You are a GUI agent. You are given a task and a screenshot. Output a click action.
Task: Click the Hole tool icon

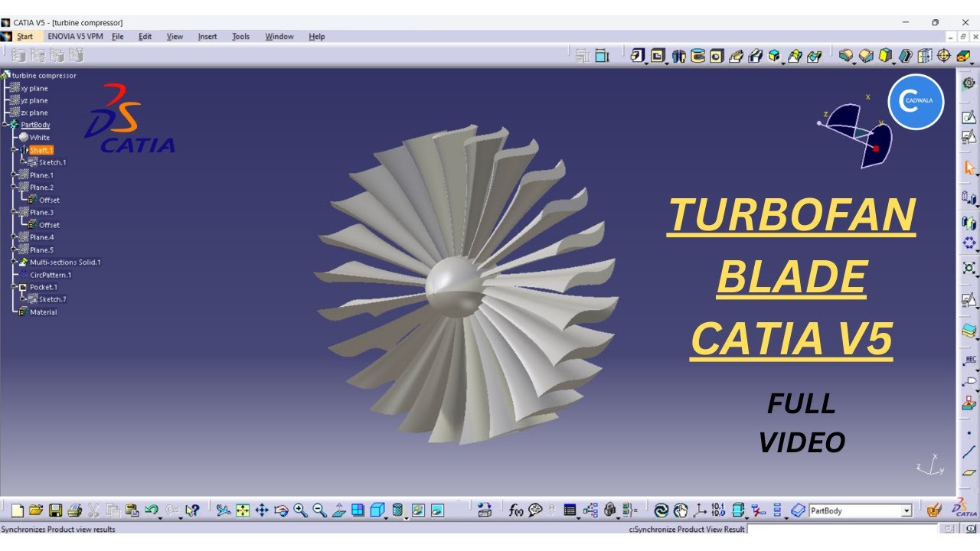click(x=717, y=55)
